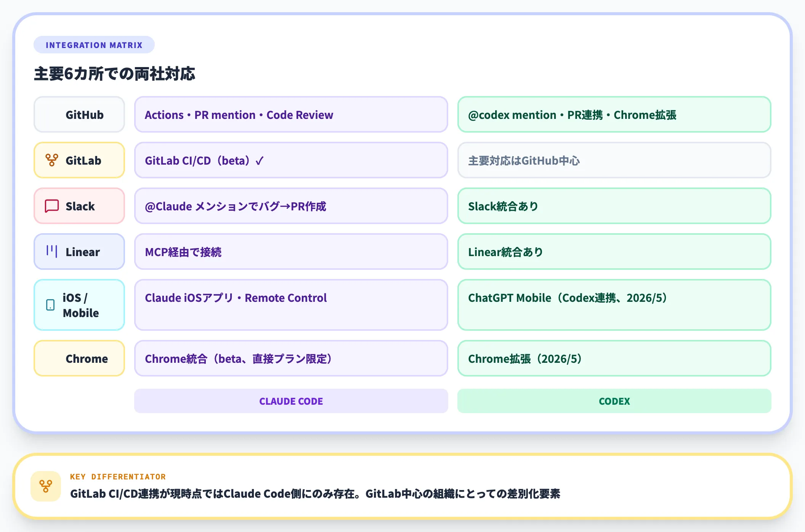The image size is (805, 532).
Task: Click 'Linear統合あり' cell
Action: pos(614,252)
